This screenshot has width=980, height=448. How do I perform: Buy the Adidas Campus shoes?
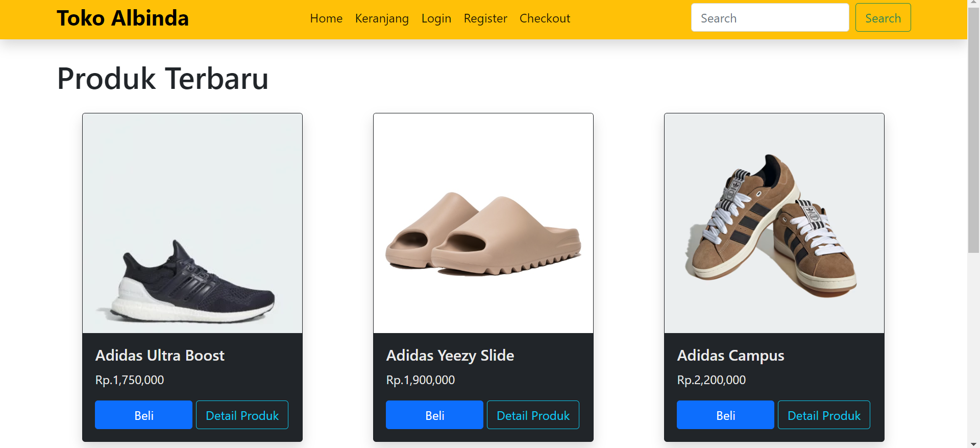725,415
